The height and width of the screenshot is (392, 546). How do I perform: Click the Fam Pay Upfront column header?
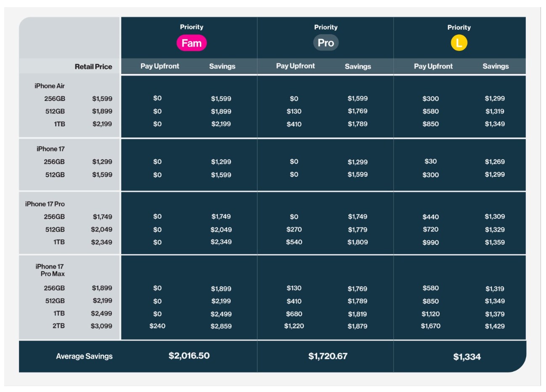(x=160, y=66)
